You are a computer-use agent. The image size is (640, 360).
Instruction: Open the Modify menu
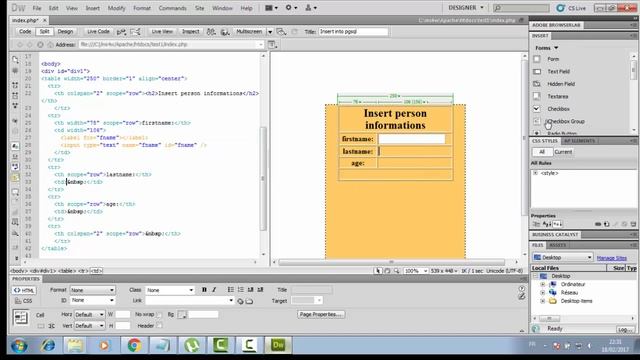coord(116,8)
